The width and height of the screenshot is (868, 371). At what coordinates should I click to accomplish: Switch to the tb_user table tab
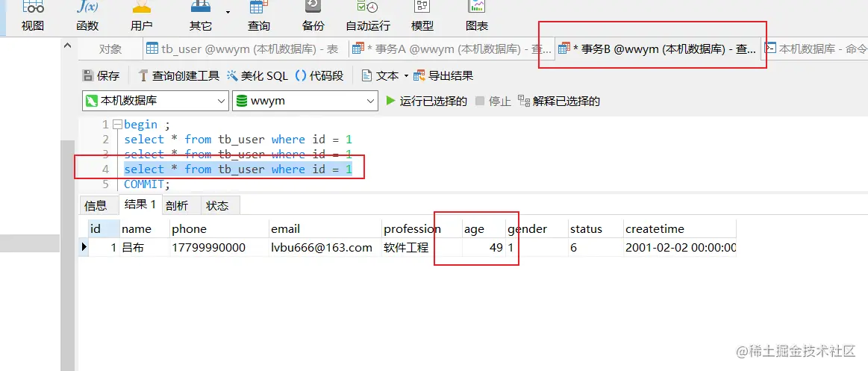pyautogui.click(x=245, y=49)
